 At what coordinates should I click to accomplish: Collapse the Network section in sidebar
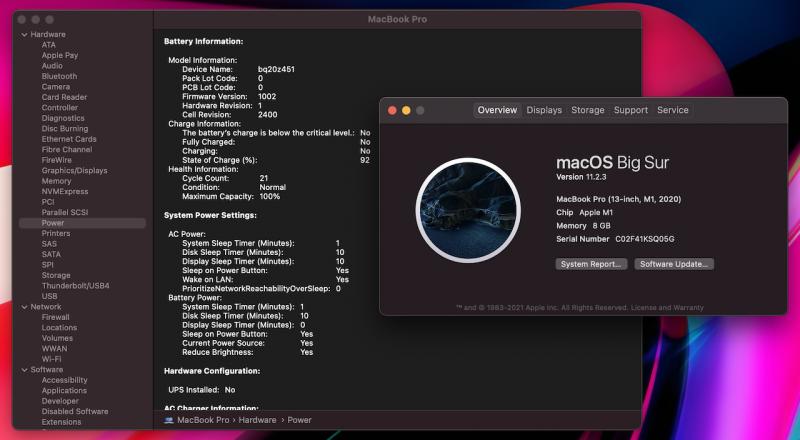[x=24, y=307]
